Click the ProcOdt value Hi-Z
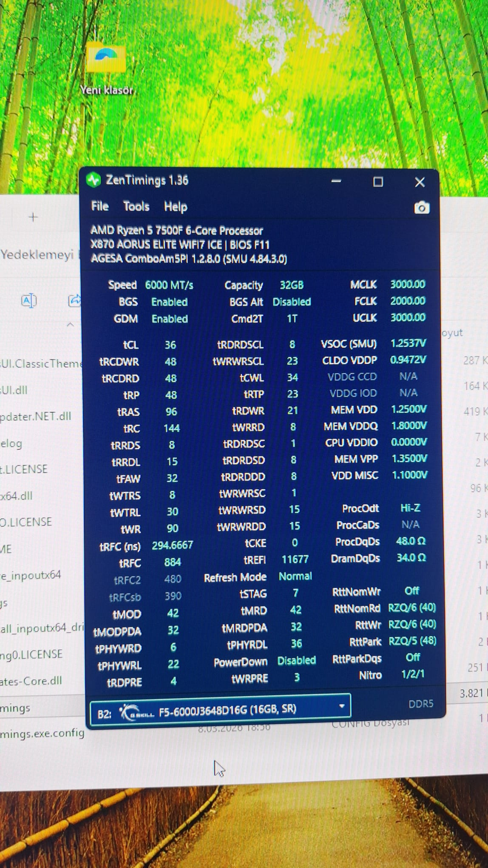This screenshot has height=868, width=488. (x=410, y=508)
